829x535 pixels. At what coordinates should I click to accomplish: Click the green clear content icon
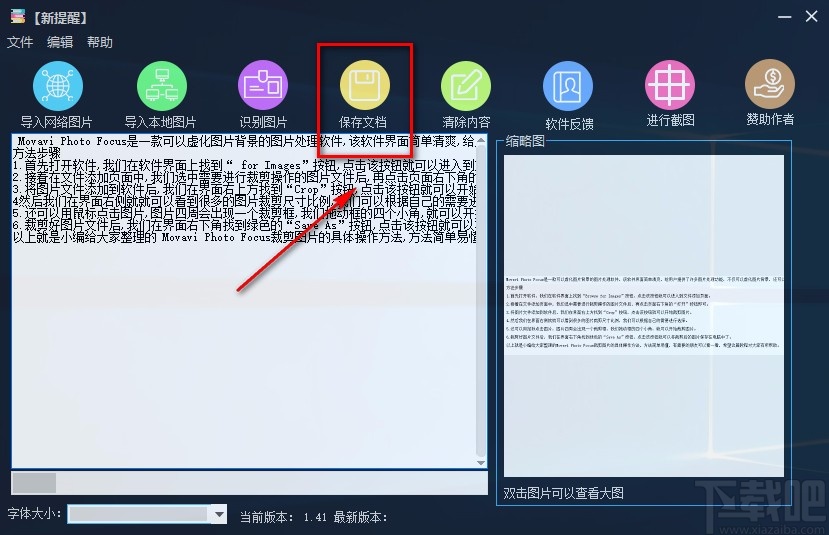[x=466, y=86]
